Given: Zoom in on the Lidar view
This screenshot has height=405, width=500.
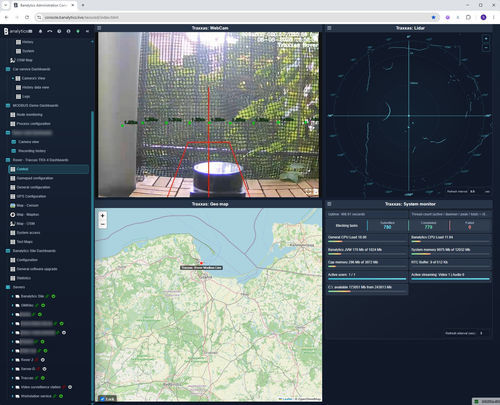Looking at the screenshot, I should tap(486, 39).
